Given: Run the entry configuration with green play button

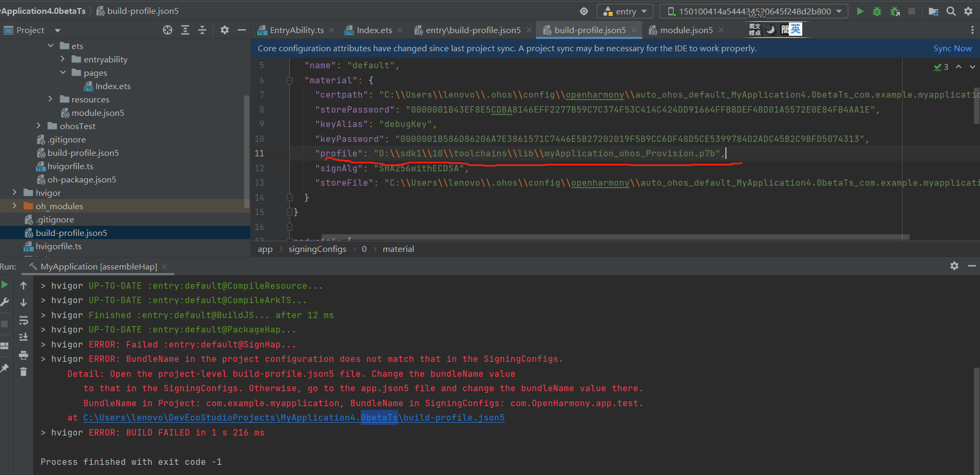Looking at the screenshot, I should (860, 11).
